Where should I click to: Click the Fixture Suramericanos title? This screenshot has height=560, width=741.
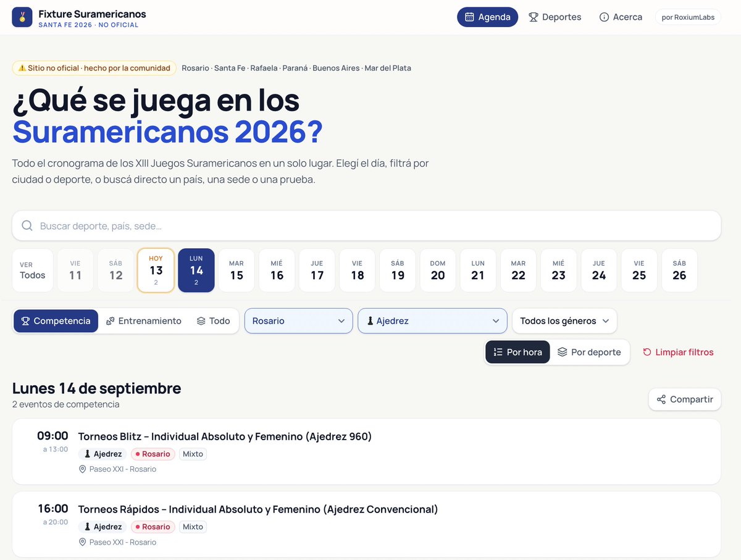coord(92,14)
